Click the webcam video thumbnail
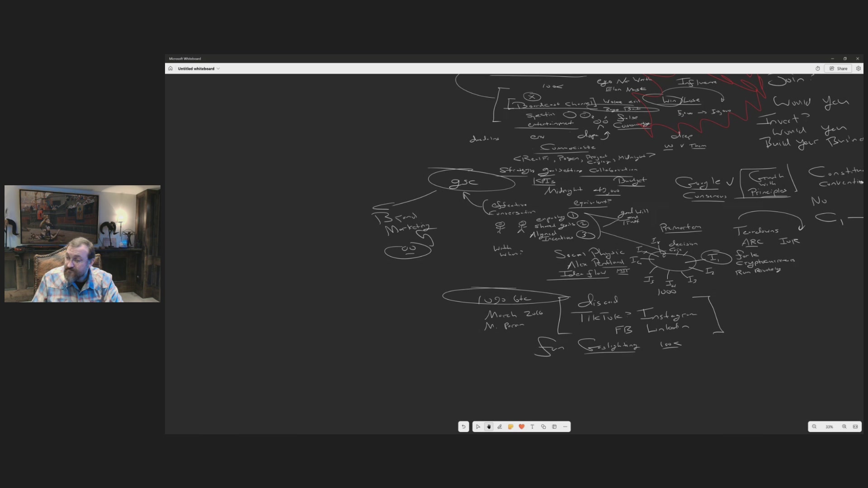Viewport: 868px width, 488px height. (x=82, y=244)
